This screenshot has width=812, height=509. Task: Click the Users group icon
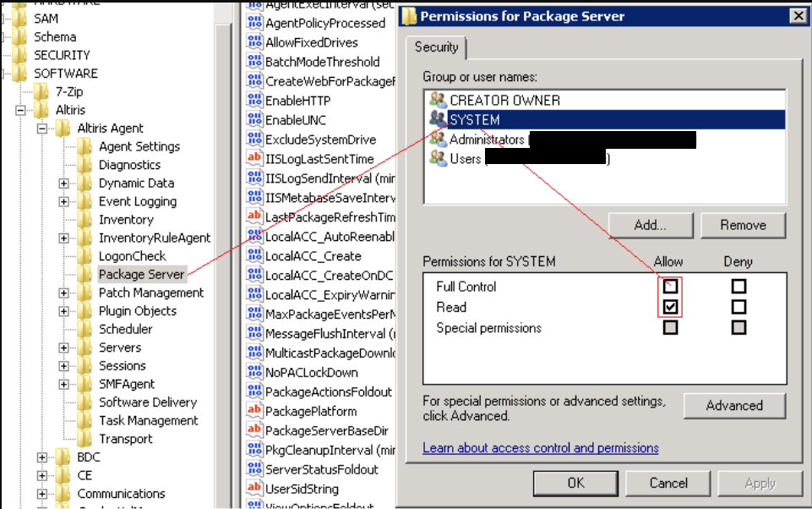438,158
